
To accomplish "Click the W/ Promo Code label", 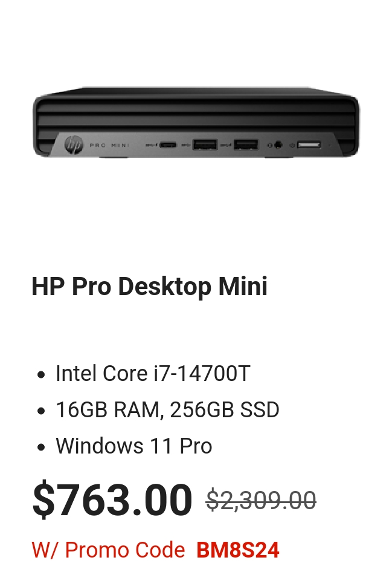I will click(108, 550).
